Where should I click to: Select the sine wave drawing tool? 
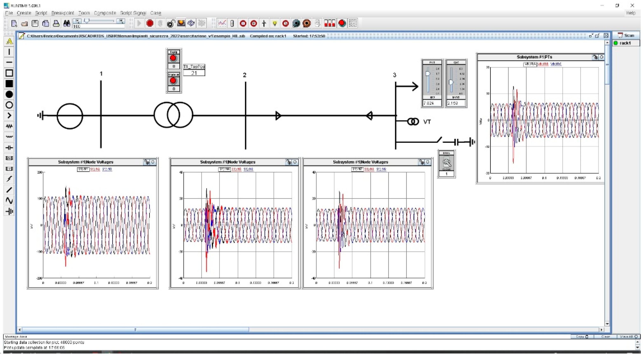(x=9, y=201)
